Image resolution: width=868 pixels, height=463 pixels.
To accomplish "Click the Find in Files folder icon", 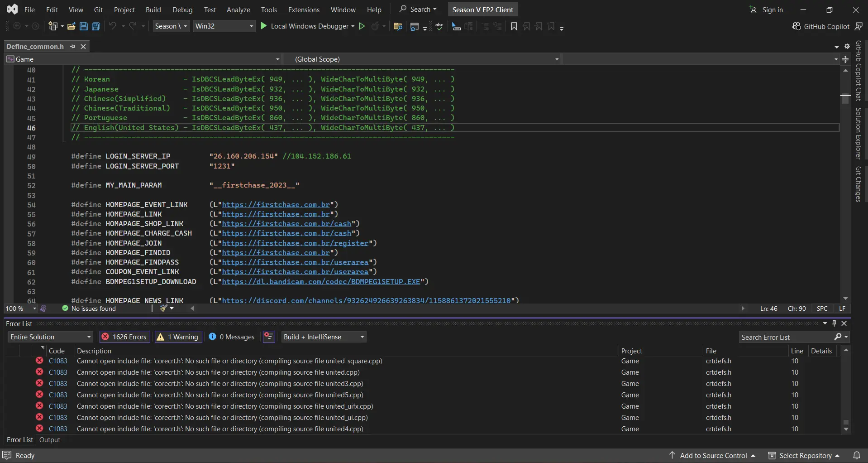I will pyautogui.click(x=398, y=26).
